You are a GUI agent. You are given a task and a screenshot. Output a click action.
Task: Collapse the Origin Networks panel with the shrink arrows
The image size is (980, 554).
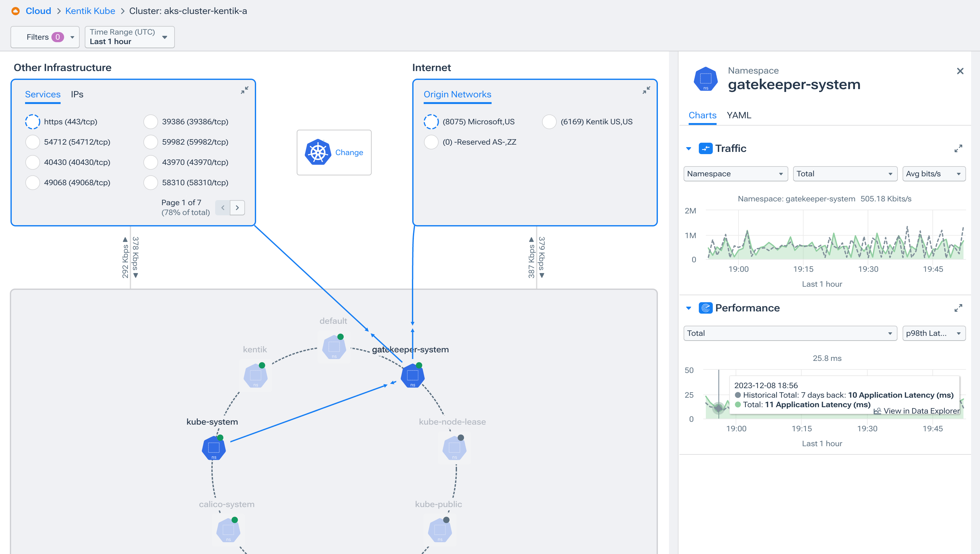click(646, 90)
